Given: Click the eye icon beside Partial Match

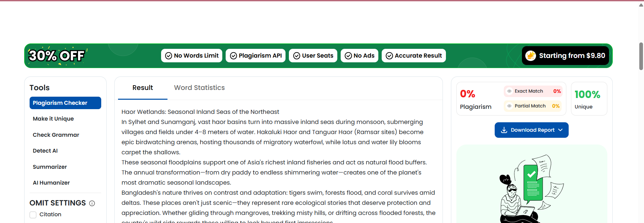Looking at the screenshot, I should click(509, 106).
